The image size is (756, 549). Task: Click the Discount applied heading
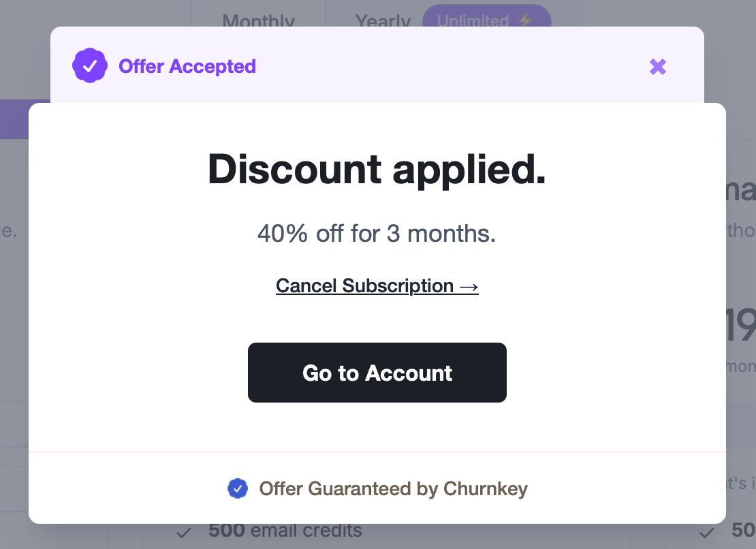click(377, 169)
